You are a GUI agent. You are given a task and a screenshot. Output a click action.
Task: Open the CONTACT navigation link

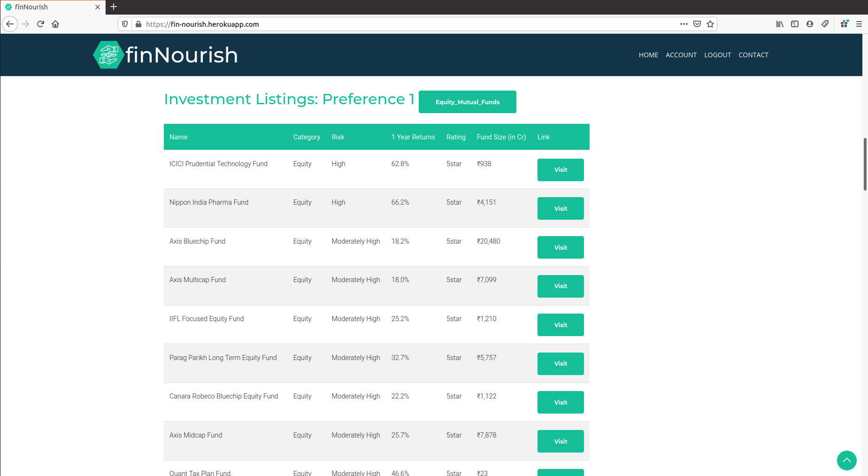click(753, 55)
